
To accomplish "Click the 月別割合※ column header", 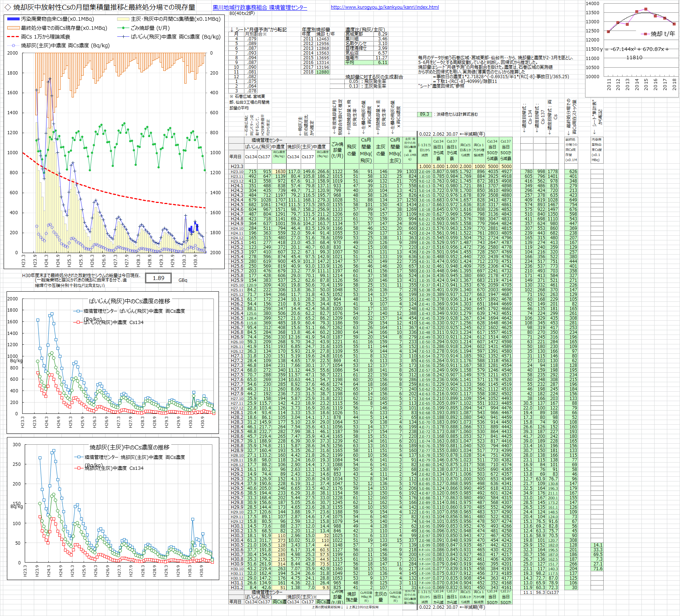I will click(256, 34).
